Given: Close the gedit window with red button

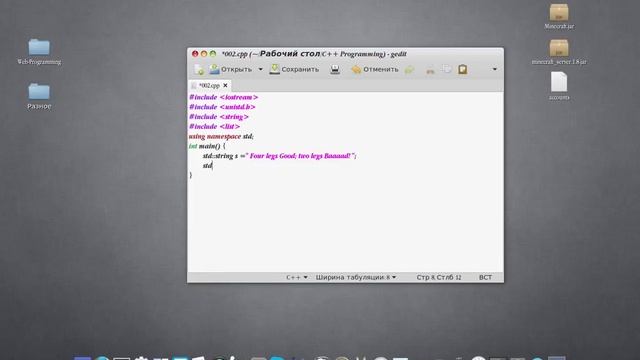Looking at the screenshot, I should 195,54.
